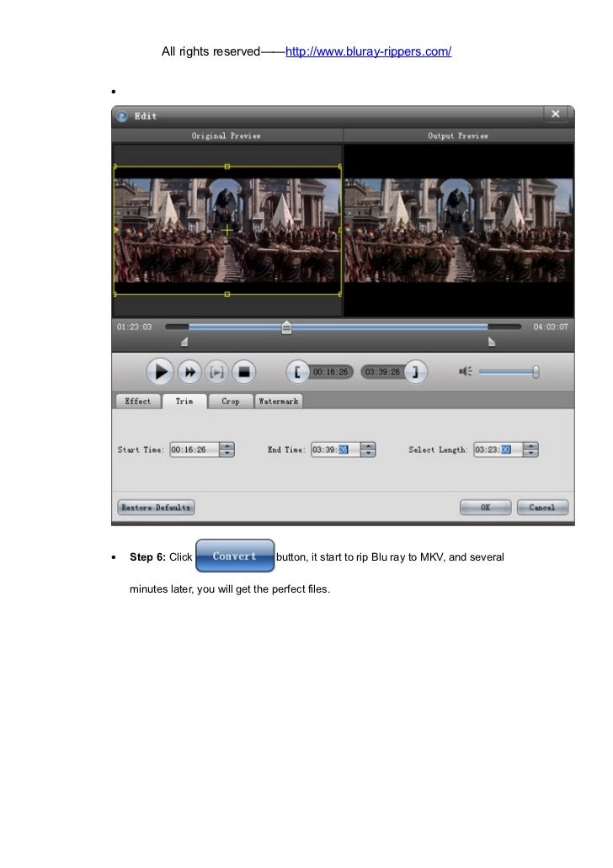Image resolution: width=613 pixels, height=868 pixels.
Task: Select the Trim tab
Action: pyautogui.click(x=184, y=402)
